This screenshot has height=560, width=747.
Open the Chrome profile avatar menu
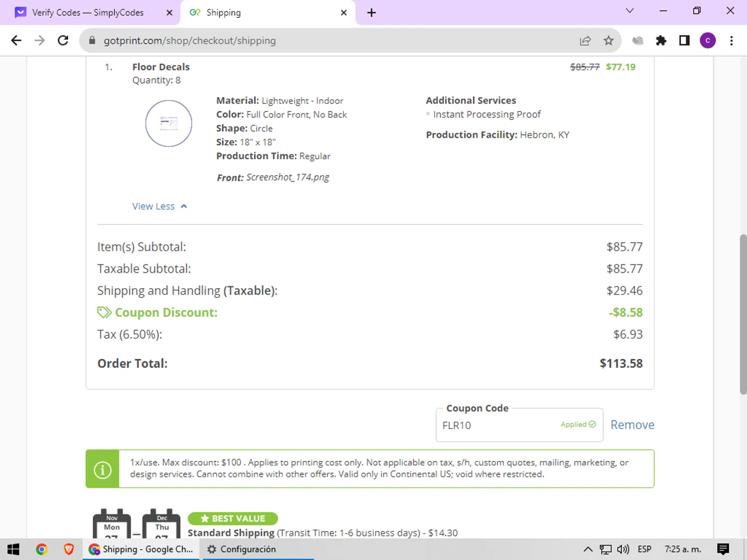coord(708,41)
